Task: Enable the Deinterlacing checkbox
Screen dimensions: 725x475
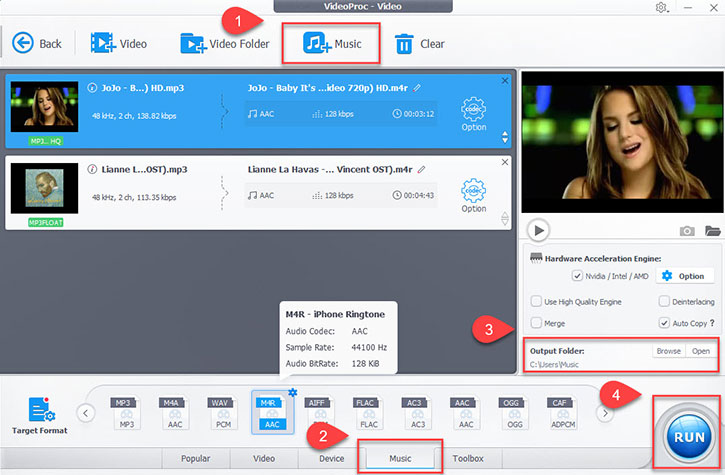Action: [x=664, y=302]
